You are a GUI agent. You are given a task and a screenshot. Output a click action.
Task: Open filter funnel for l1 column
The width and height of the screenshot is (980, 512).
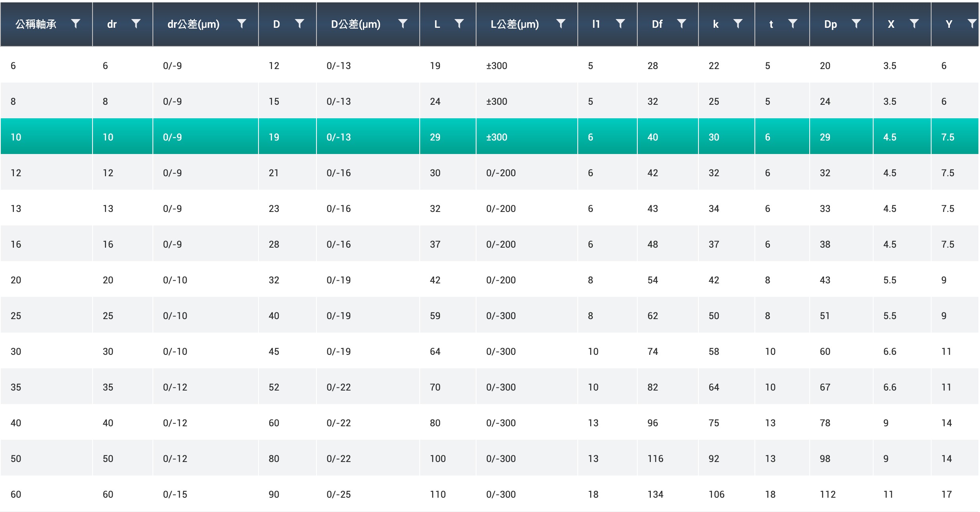click(620, 24)
